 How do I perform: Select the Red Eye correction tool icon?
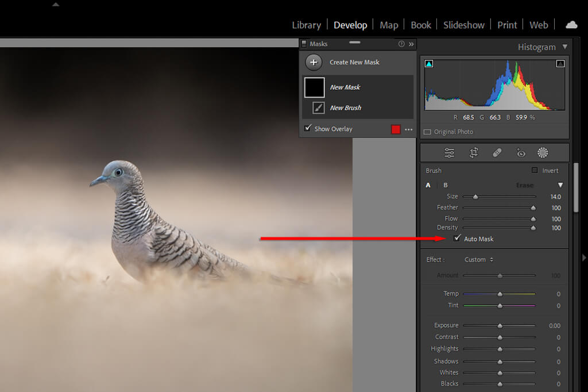pos(520,153)
